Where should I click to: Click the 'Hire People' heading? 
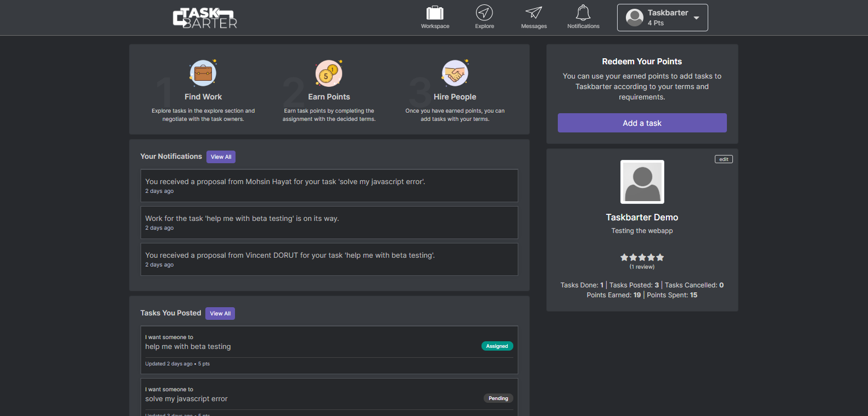(455, 97)
